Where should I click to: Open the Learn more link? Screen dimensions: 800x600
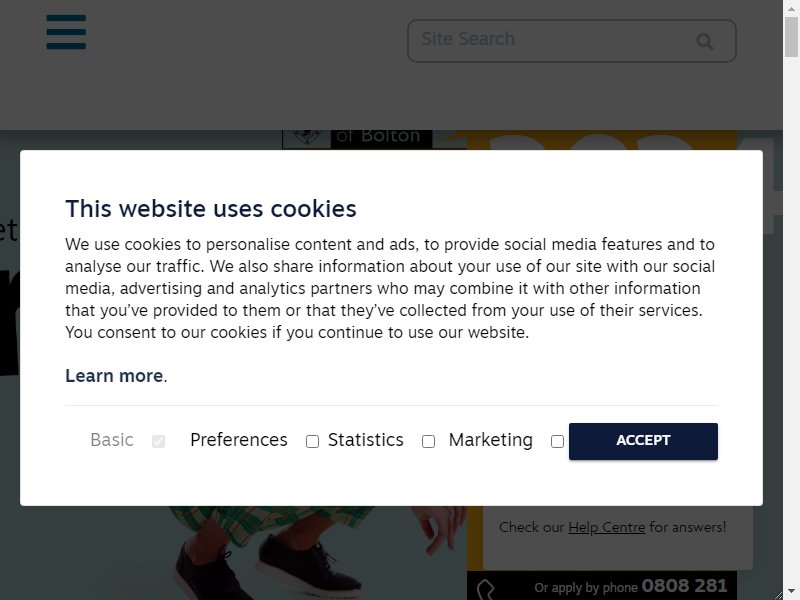click(114, 376)
